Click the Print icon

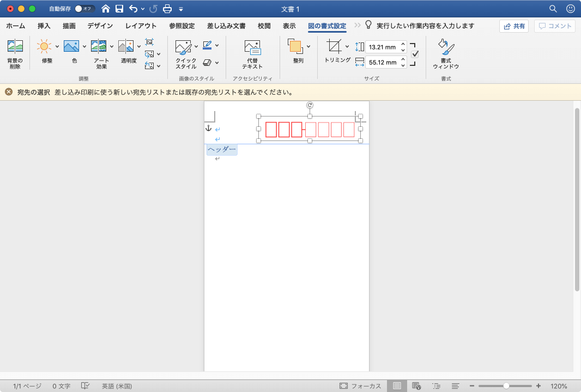[167, 9]
